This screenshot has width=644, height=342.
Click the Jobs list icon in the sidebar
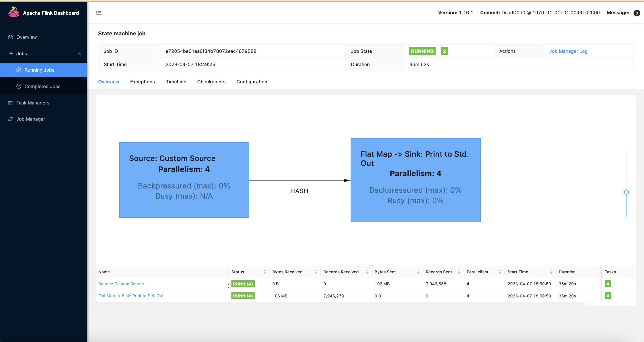[10, 53]
